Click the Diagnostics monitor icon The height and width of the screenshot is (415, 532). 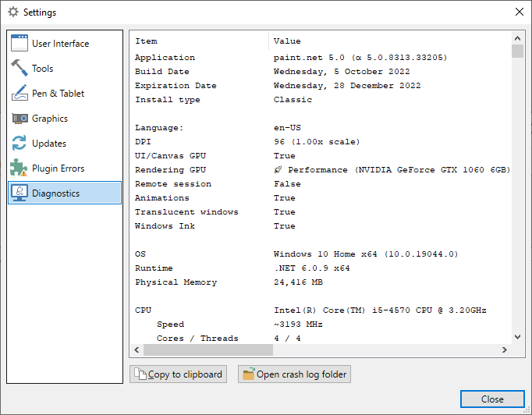(20, 193)
